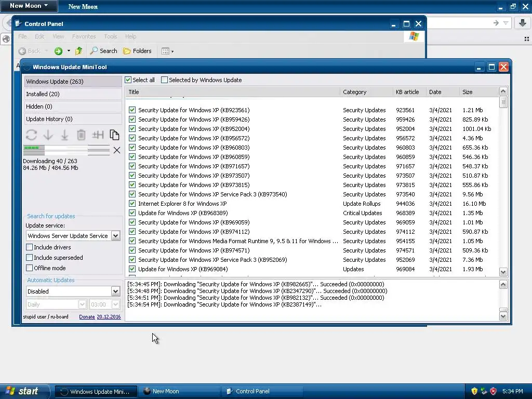The height and width of the screenshot is (399, 532).
Task: Enable Selected by Windows Update checkbox
Action: tap(164, 80)
